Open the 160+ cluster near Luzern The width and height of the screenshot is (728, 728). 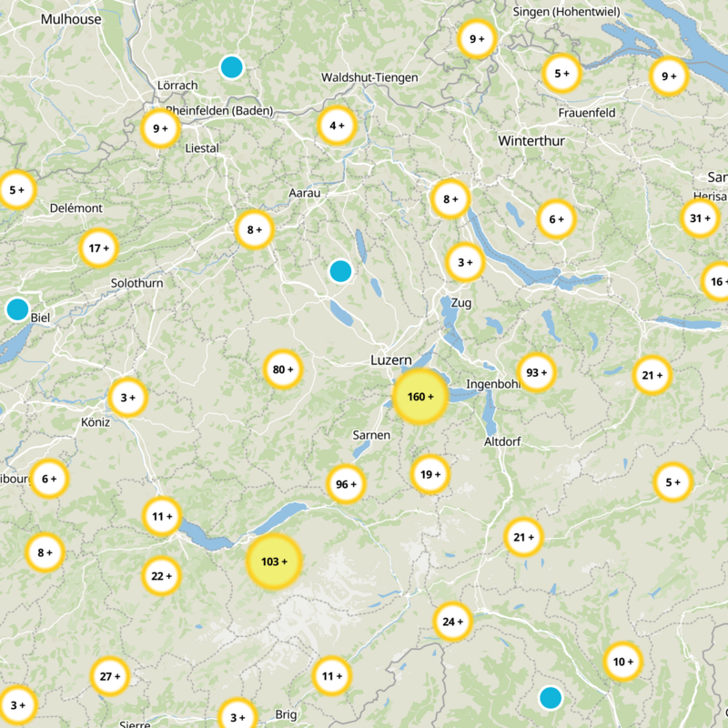(420, 398)
